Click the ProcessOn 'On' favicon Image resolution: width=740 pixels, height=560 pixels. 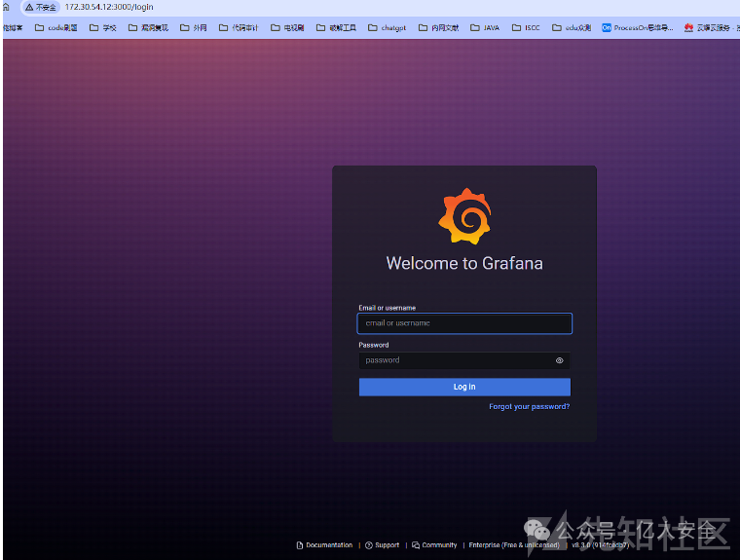coord(607,28)
